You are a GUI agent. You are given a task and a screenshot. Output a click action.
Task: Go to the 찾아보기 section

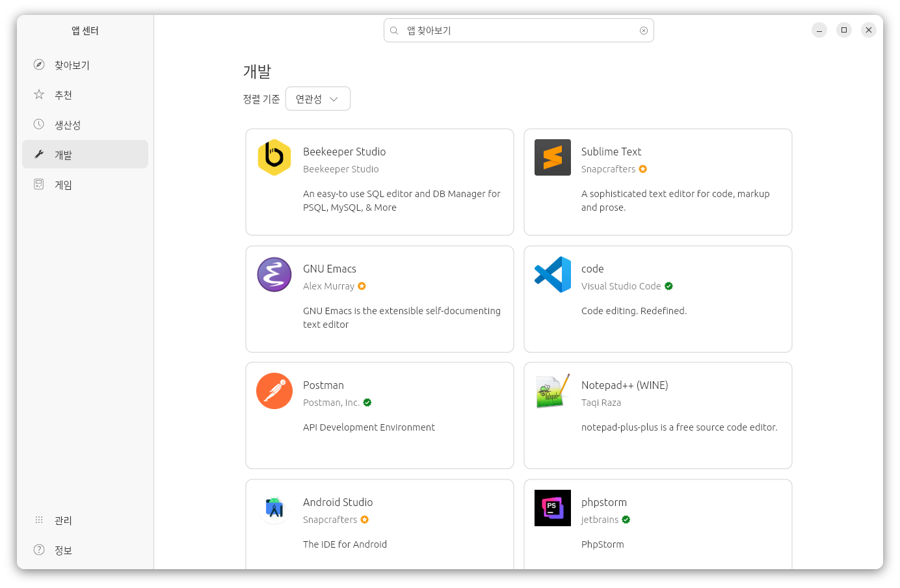85,65
